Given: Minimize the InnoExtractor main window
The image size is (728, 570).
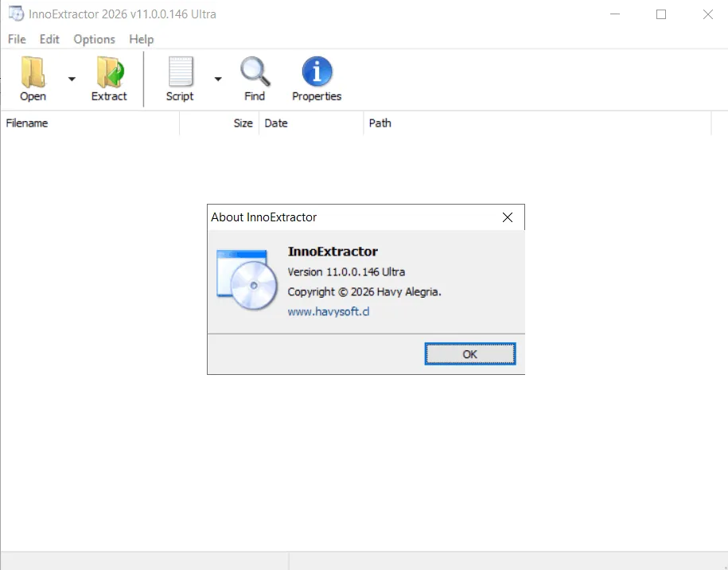Looking at the screenshot, I should [615, 14].
